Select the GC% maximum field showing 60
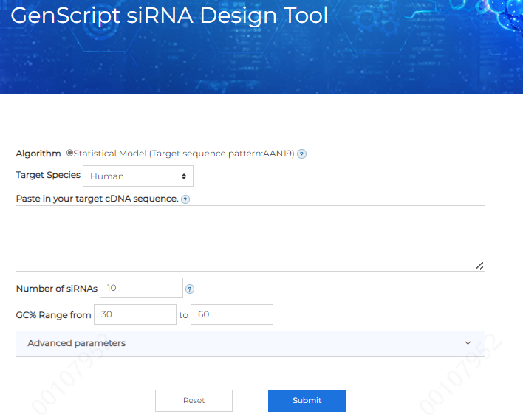Viewport: 523px width, 420px height. coord(231,314)
